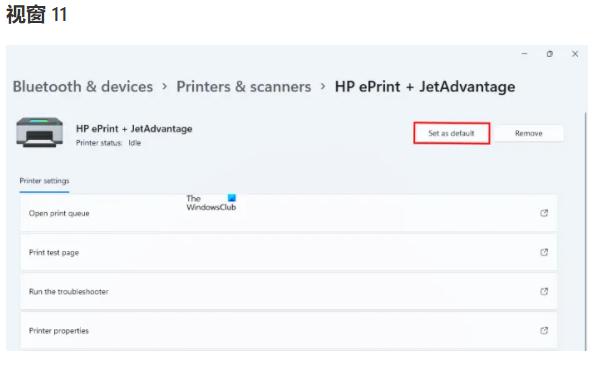Open Printers & scanners breadcrumb
The height and width of the screenshot is (365, 594).
244,87
